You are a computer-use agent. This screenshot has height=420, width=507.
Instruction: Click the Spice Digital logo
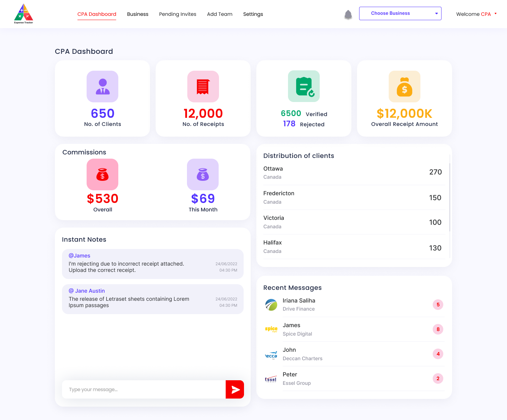271,329
